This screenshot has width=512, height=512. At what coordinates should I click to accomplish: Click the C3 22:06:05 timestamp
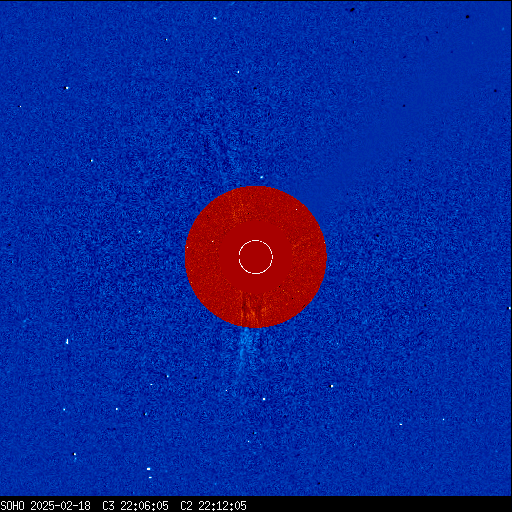135,506
